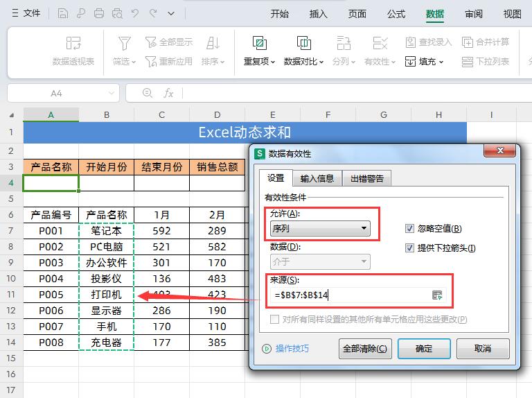The width and height of the screenshot is (532, 398).
Task: Click 重新应用 reapply filter button
Action: (168, 62)
